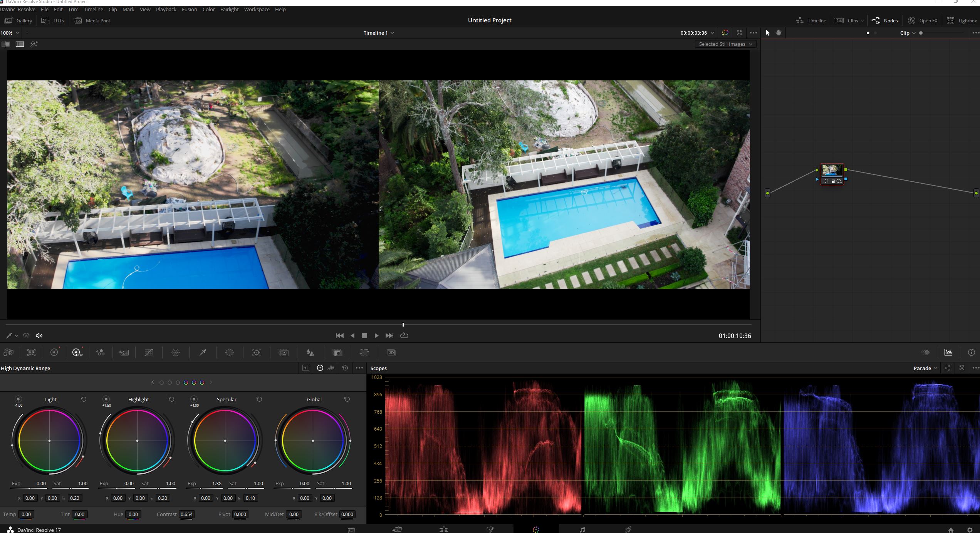Open the Open FX panel

[x=922, y=20]
